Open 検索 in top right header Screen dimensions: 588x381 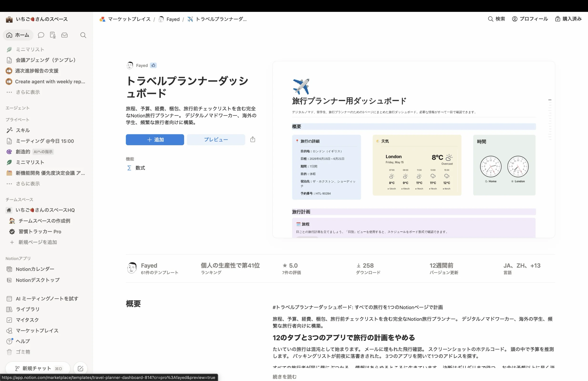point(496,19)
